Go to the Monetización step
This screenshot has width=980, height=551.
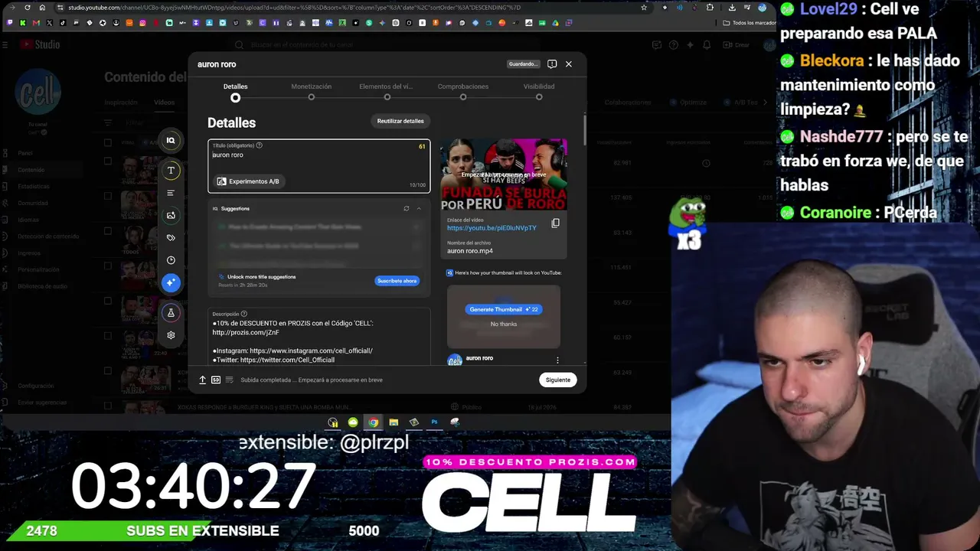tap(312, 92)
